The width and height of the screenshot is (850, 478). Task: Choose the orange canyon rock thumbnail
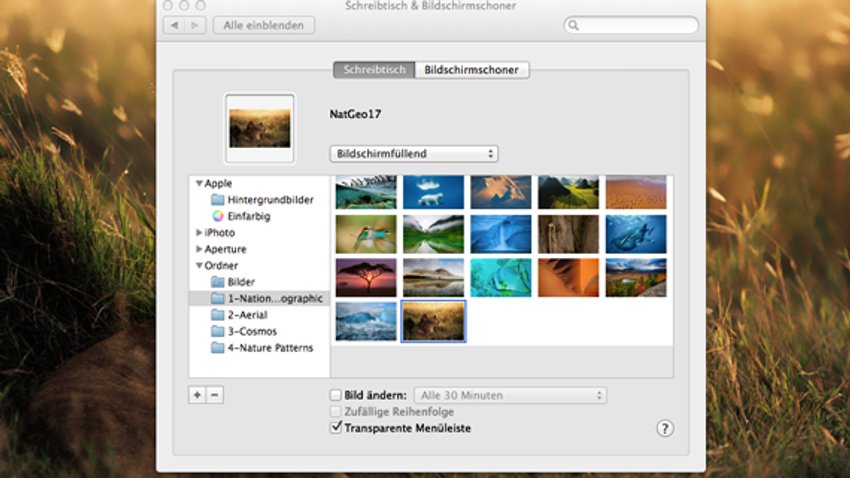pyautogui.click(x=568, y=277)
